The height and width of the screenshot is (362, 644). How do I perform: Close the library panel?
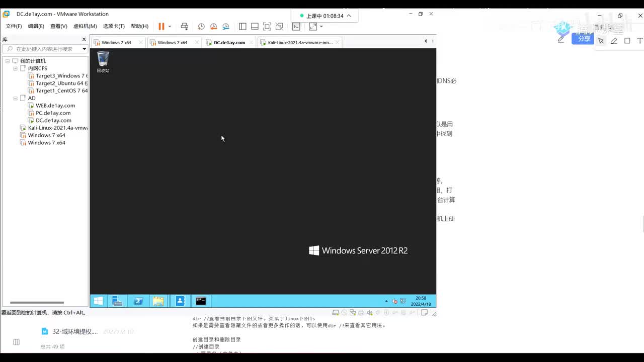[84, 39]
